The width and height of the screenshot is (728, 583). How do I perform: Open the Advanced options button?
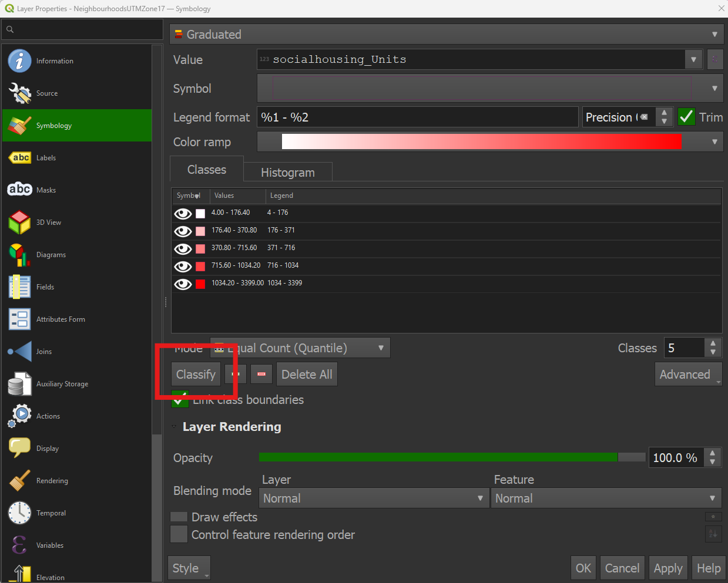pos(688,375)
